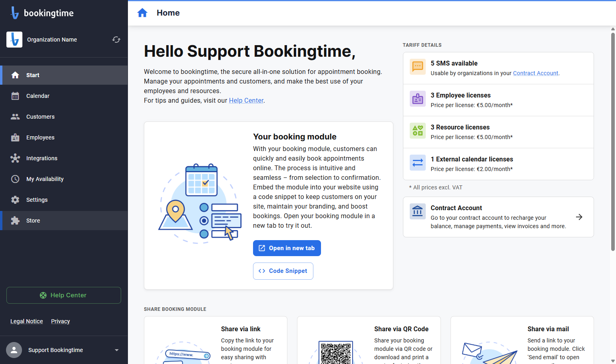Screen dimensions: 616x364
Task: Click the Customers people icon
Action: (x=15, y=117)
